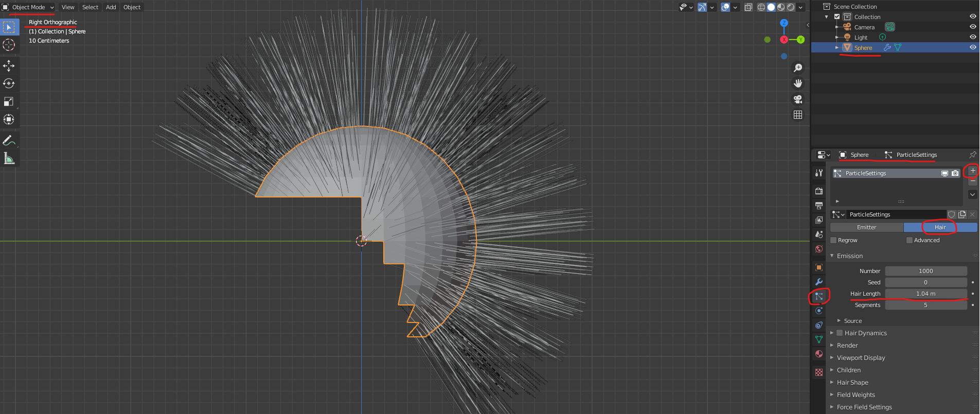Open the Scene properties tab

click(819, 234)
